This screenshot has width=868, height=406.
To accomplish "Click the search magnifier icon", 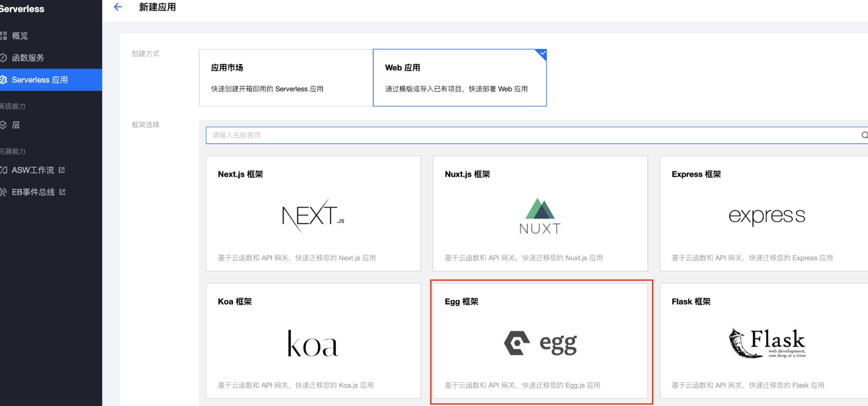I will (865, 135).
